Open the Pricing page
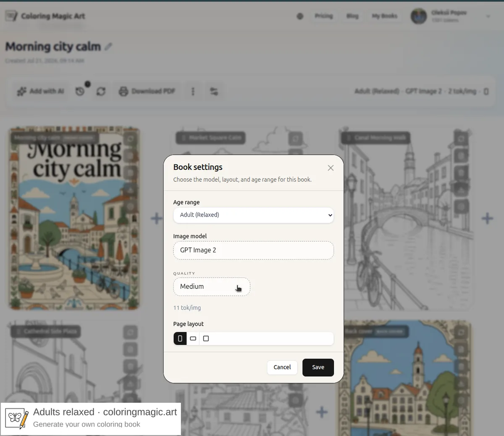504x436 pixels. click(324, 16)
